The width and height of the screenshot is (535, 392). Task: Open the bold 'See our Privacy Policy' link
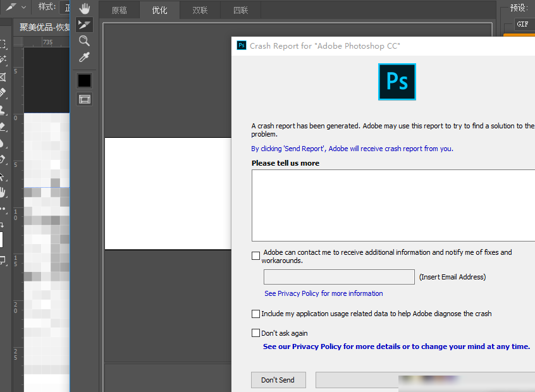click(x=396, y=346)
